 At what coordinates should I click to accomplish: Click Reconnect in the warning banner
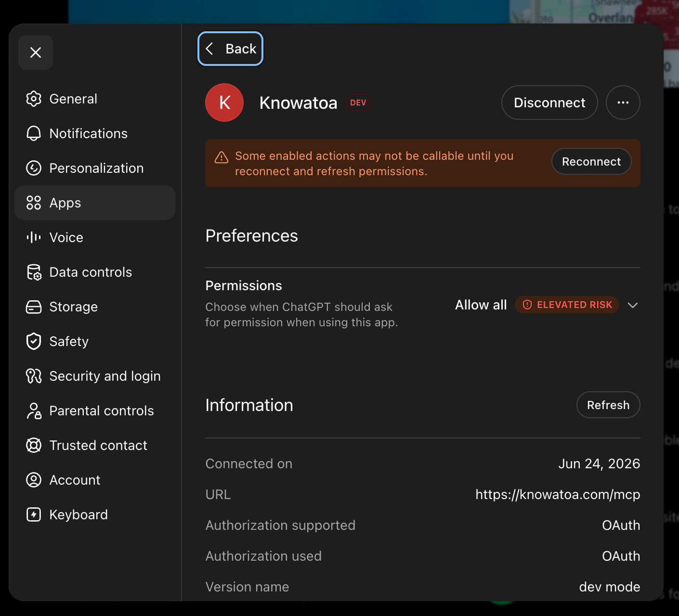[591, 161]
